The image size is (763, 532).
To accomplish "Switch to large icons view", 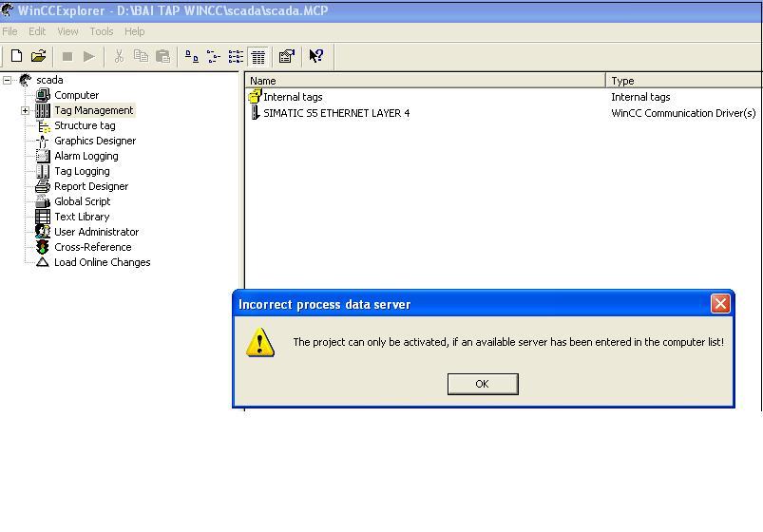I will pos(192,57).
